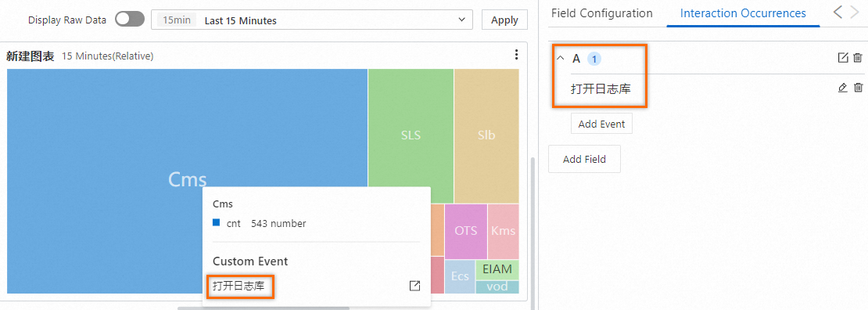Delete field A with its trash icon
This screenshot has width=868, height=310.
(x=858, y=58)
